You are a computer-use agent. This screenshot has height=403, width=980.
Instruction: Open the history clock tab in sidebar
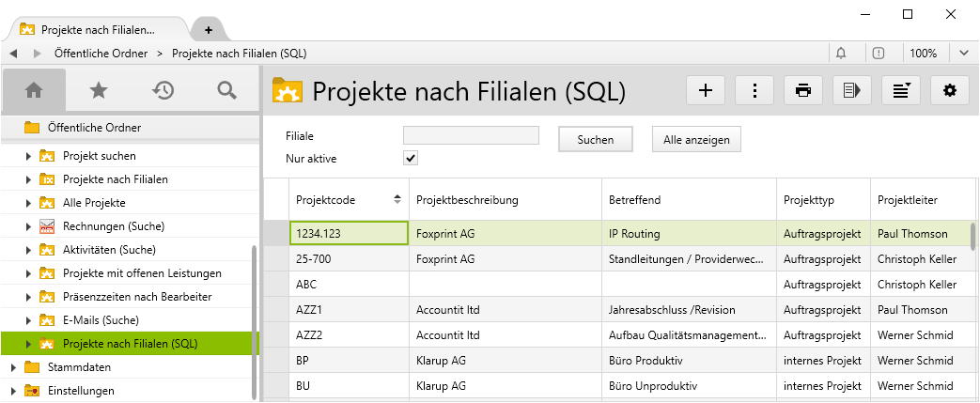pyautogui.click(x=163, y=90)
